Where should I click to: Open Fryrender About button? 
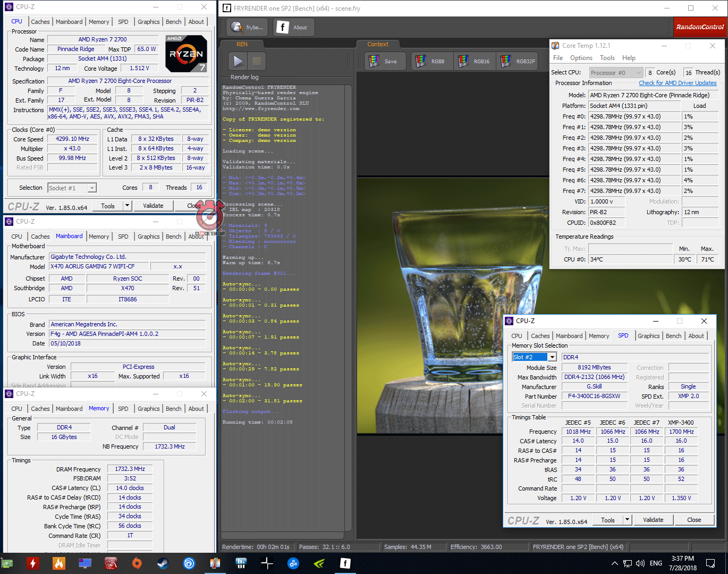click(293, 27)
